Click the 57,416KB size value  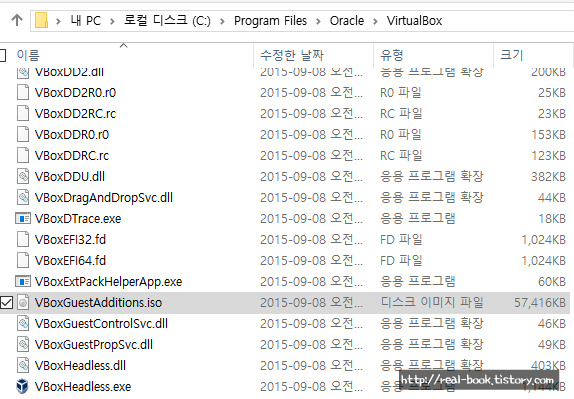[x=540, y=302]
